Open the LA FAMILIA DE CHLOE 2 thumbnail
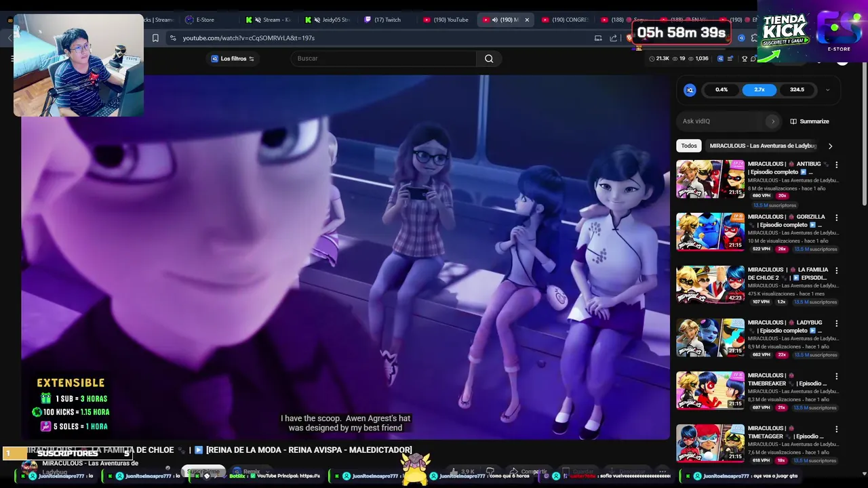The width and height of the screenshot is (868, 488). coord(710,285)
